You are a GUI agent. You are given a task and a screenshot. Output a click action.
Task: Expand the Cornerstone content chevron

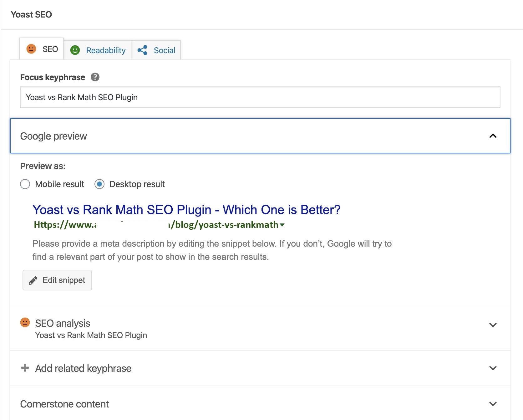tap(493, 404)
